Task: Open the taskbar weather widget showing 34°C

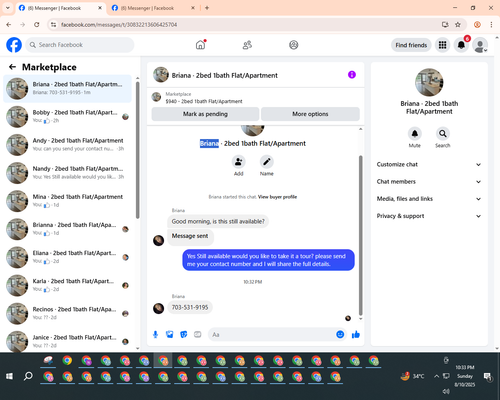Action: 412,376
